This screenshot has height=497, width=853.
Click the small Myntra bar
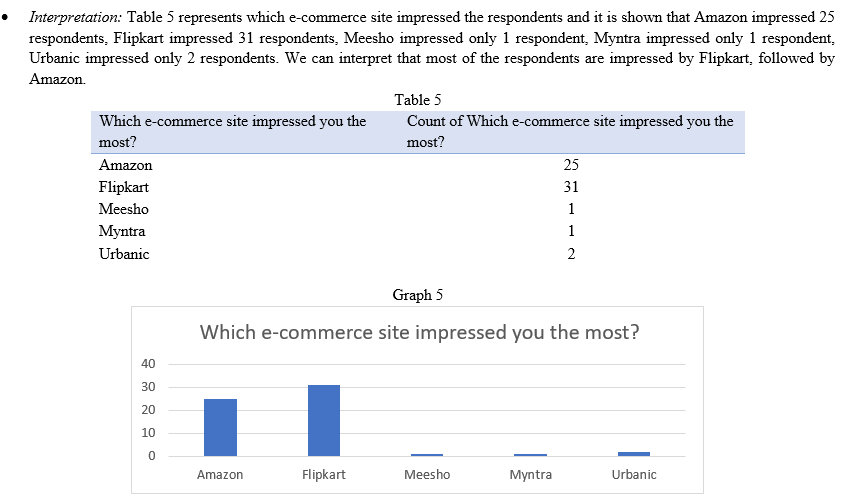[530, 455]
